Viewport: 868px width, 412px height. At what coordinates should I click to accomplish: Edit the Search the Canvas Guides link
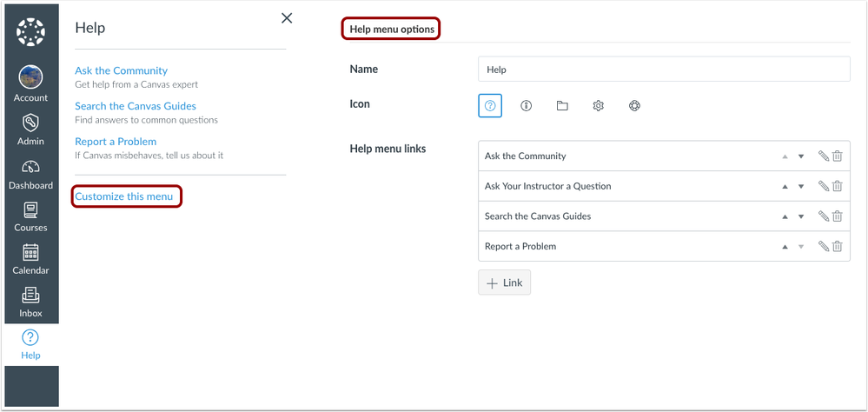[824, 216]
